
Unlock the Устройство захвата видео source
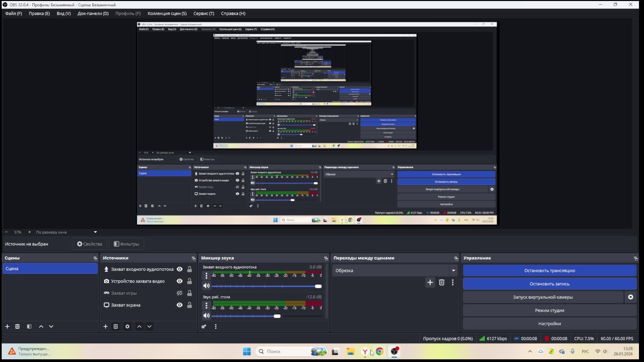click(190, 281)
